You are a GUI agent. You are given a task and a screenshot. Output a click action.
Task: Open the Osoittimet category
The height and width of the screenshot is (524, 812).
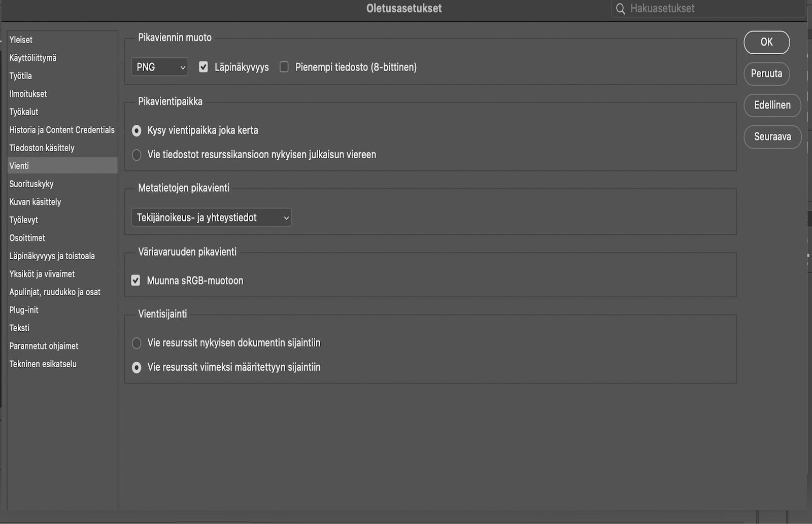pyautogui.click(x=62, y=238)
